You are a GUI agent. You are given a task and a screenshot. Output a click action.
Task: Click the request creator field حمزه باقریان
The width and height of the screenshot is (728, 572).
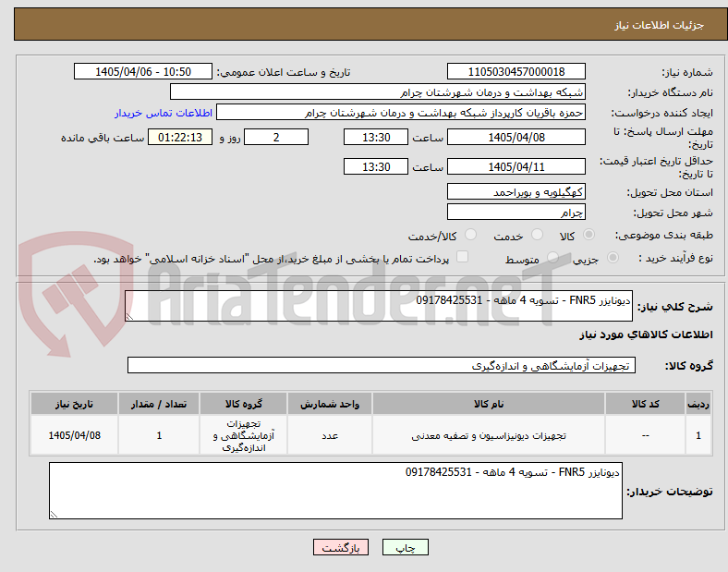coord(401,113)
